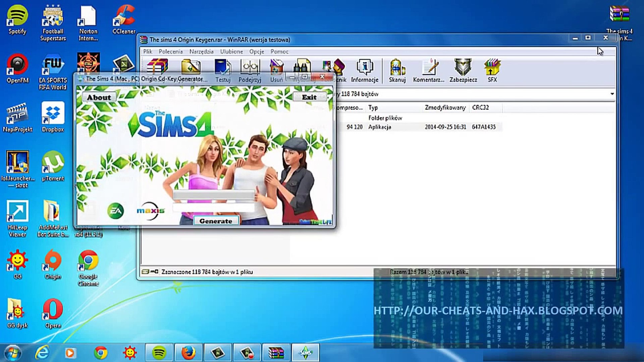Open the Narzędzia menu
The height and width of the screenshot is (362, 644).
click(201, 52)
